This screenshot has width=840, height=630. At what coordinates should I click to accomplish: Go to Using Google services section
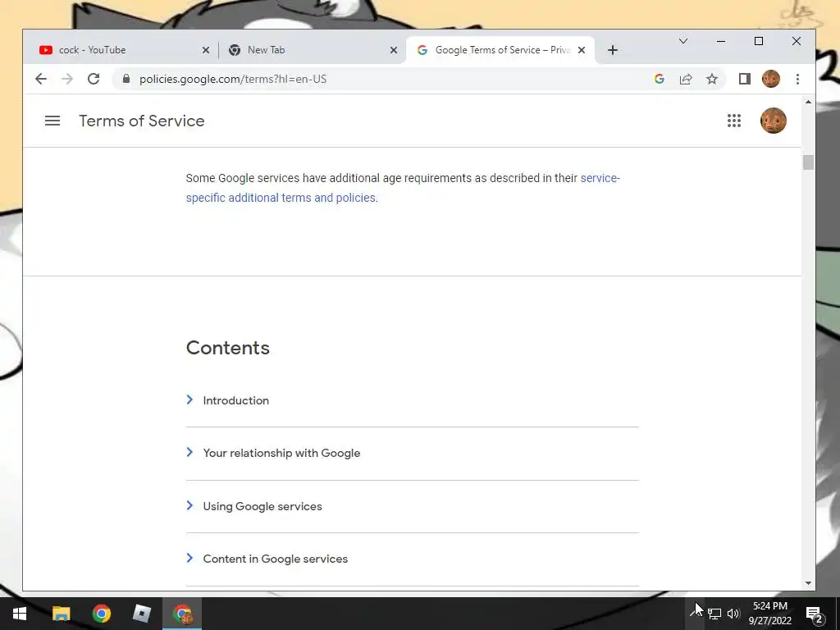tap(262, 506)
